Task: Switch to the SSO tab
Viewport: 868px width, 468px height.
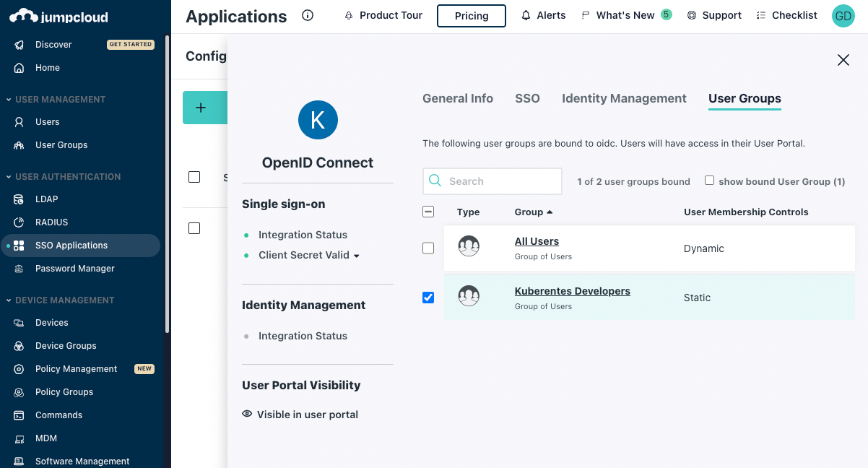Action: [x=527, y=98]
